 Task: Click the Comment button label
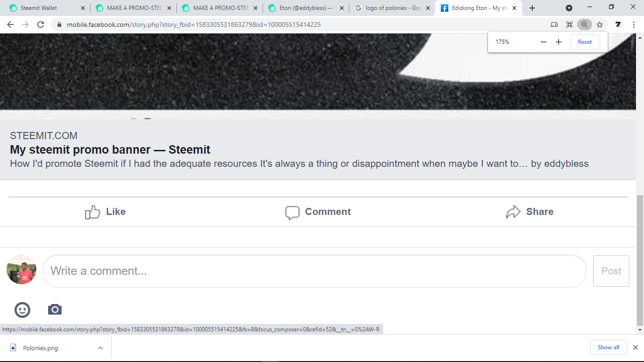(328, 212)
